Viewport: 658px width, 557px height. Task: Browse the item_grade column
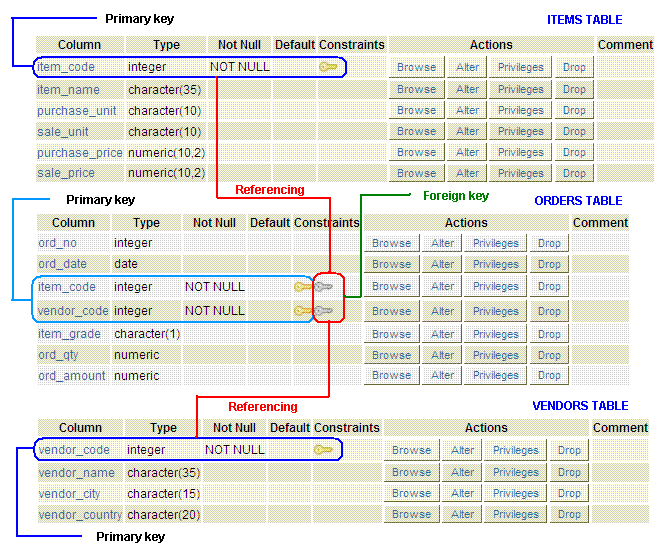tap(392, 334)
